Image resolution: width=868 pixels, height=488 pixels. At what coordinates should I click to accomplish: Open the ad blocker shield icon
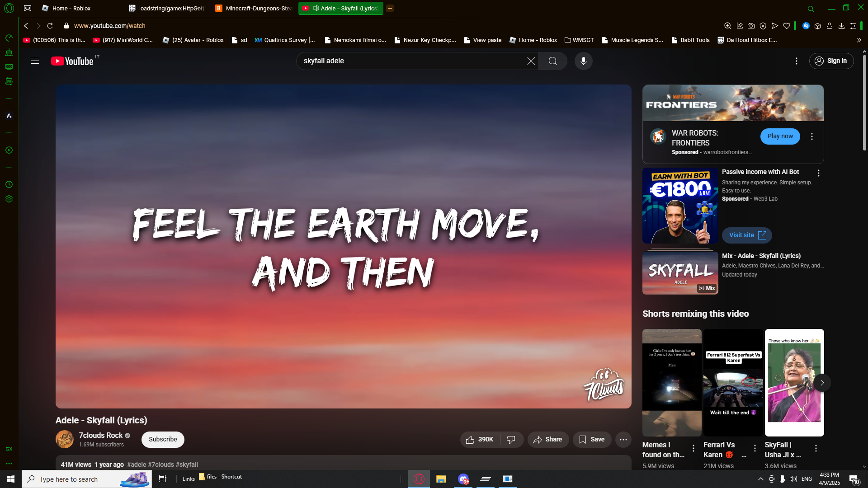pos(763,26)
